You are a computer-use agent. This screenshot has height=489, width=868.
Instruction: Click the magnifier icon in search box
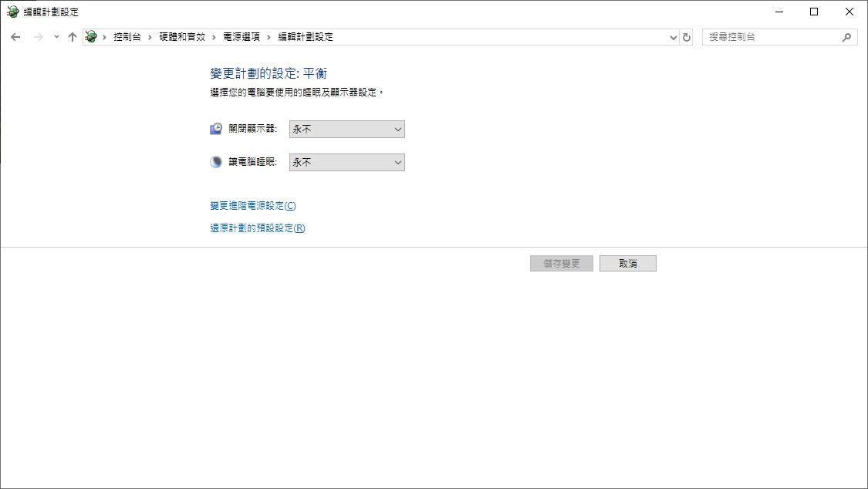click(x=846, y=37)
